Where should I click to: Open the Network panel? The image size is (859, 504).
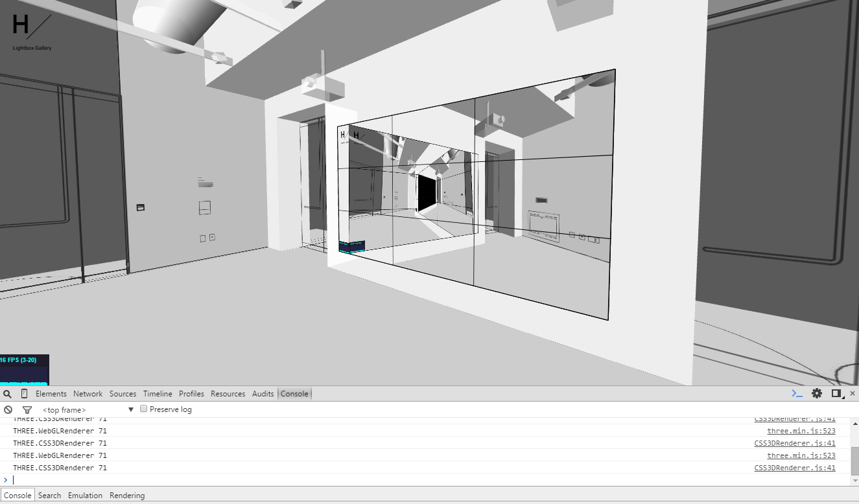pyautogui.click(x=88, y=393)
